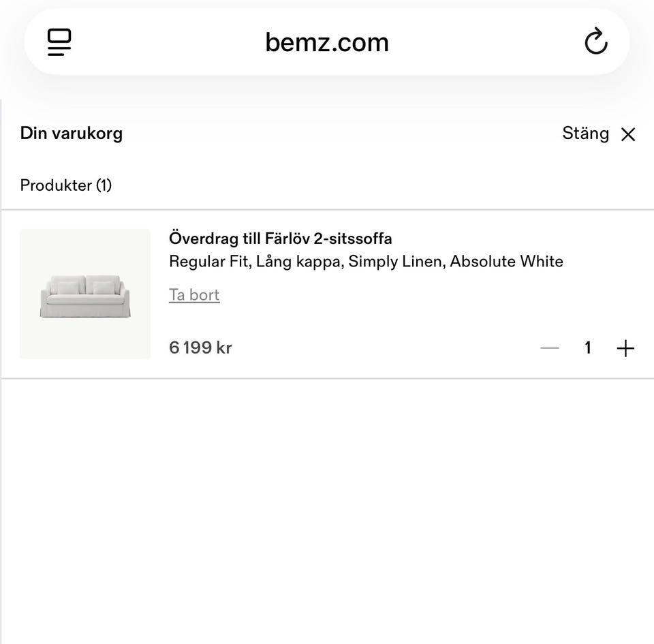Open the Överdrag till Färlöv 2-sitssoffa title

click(280, 239)
